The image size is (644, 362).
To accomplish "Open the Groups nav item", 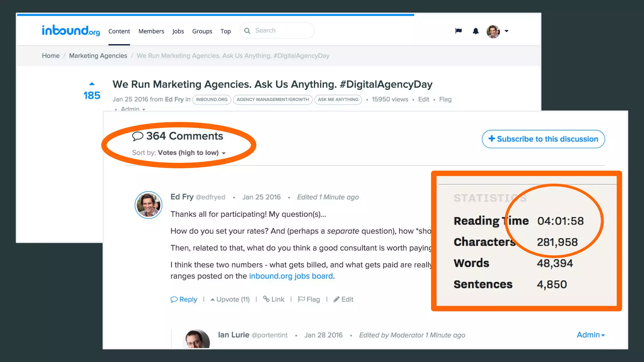I will pyautogui.click(x=202, y=31).
